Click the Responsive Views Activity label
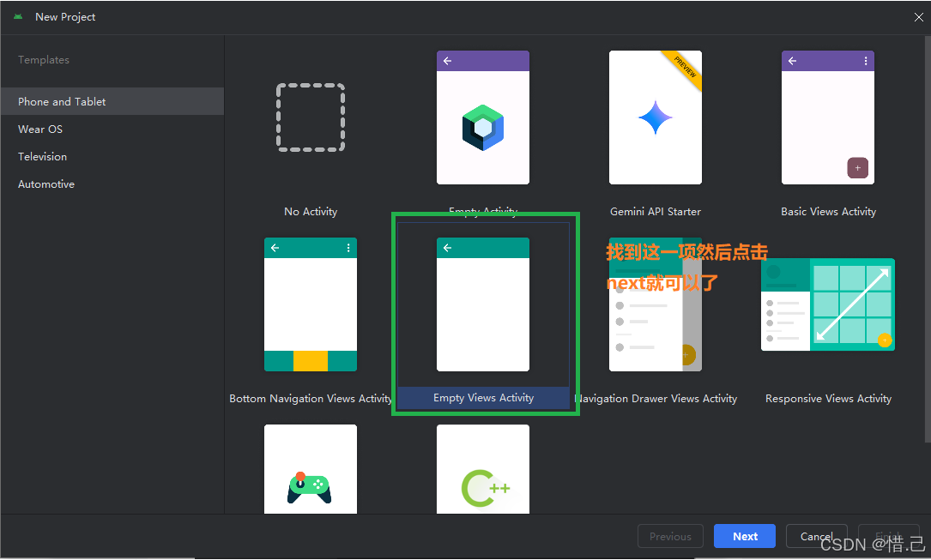The image size is (931, 560). pyautogui.click(x=828, y=399)
